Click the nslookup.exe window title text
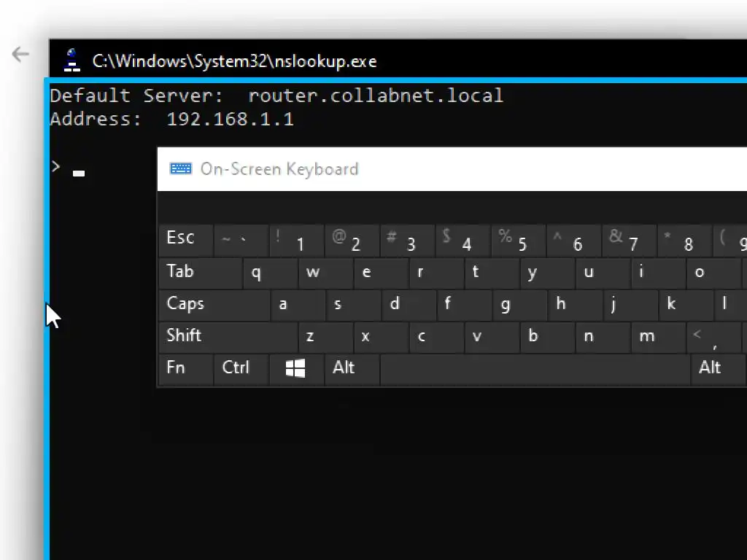Screen dimensions: 747x560 tap(234, 61)
